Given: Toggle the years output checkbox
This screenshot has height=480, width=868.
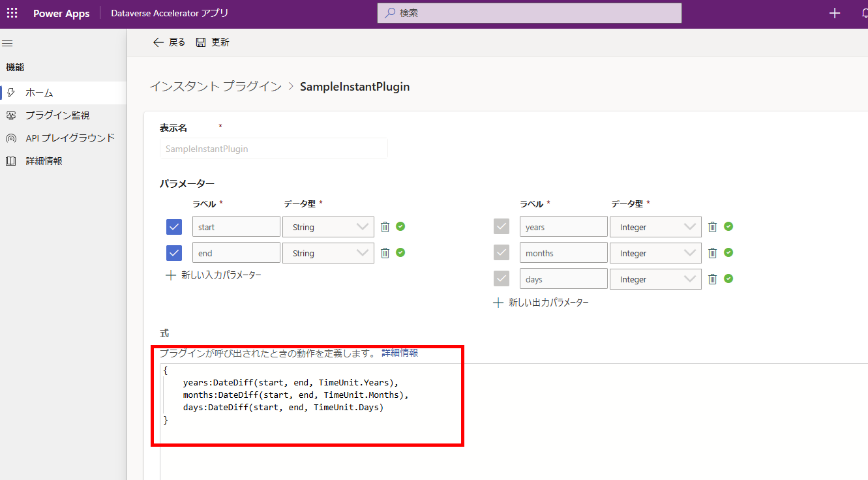Looking at the screenshot, I should [501, 227].
